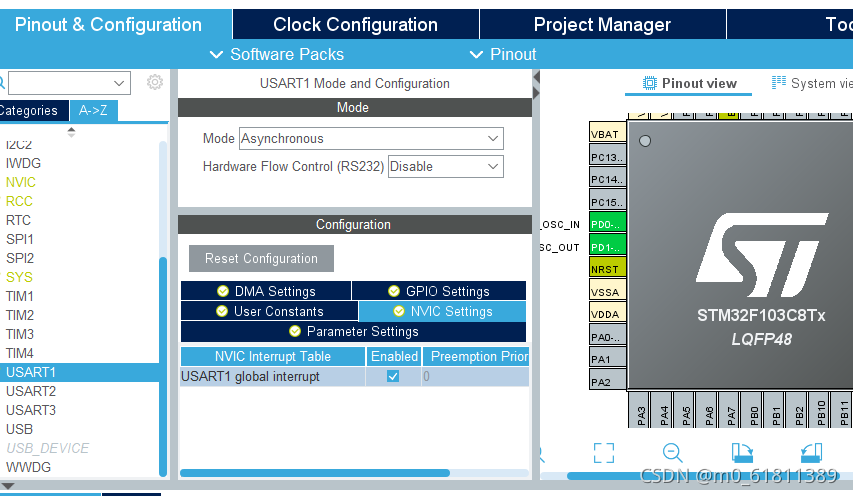Select RTC in the peripheral list
The width and height of the screenshot is (853, 496).
pyautogui.click(x=18, y=220)
